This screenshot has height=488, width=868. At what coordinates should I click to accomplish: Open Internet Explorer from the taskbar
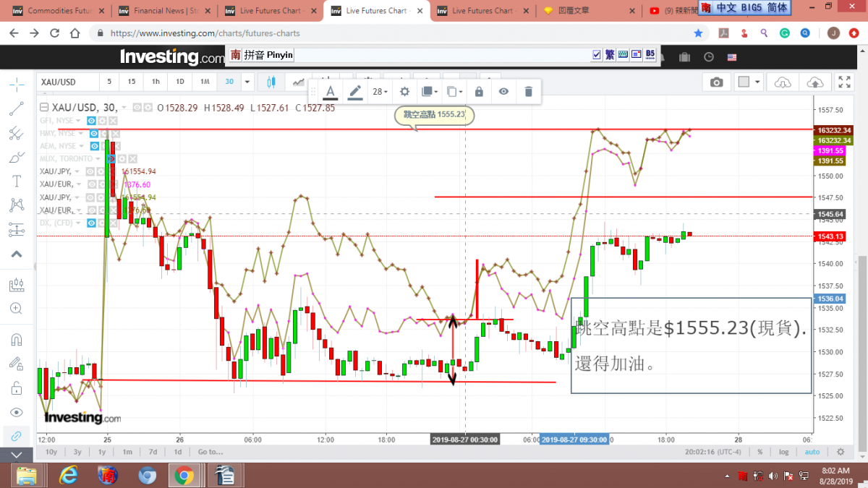[69, 475]
